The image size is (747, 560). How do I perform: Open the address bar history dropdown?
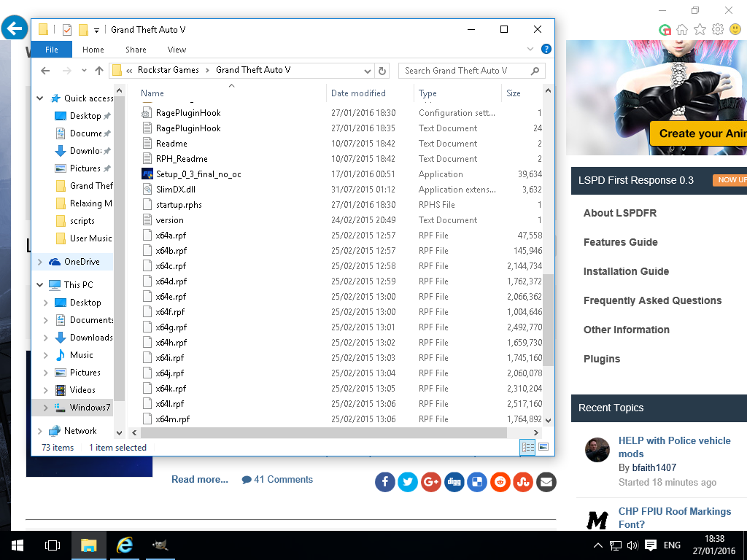[x=368, y=71]
